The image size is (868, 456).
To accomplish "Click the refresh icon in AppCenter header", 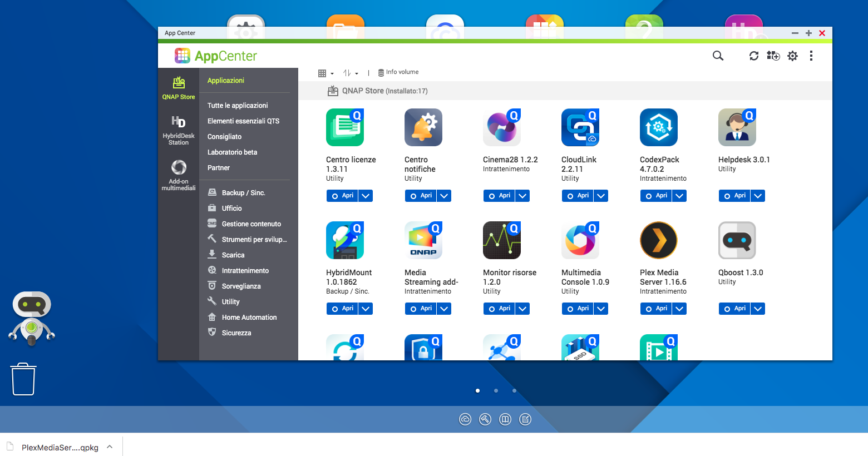I will [754, 56].
